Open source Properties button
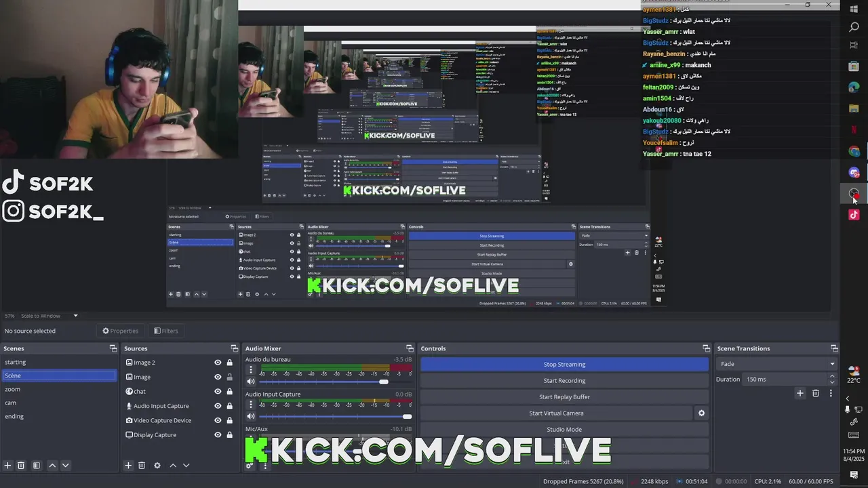Image resolution: width=868 pixels, height=488 pixels. click(120, 331)
